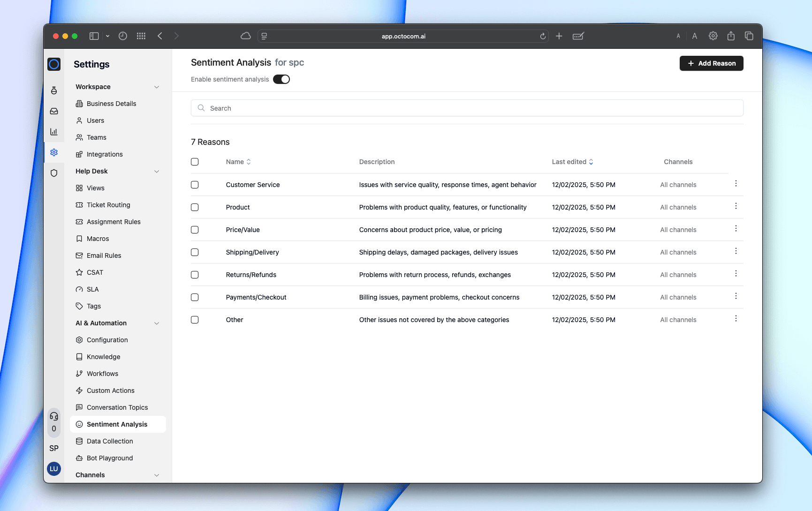Click the shield icon in left rail
This screenshot has height=511, width=812.
coord(54,173)
